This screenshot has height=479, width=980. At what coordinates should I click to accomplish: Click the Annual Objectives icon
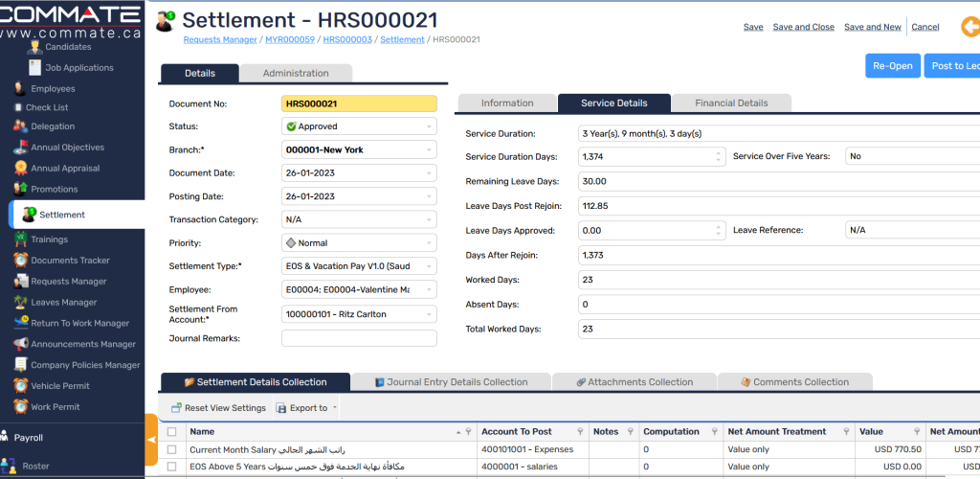tap(20, 148)
